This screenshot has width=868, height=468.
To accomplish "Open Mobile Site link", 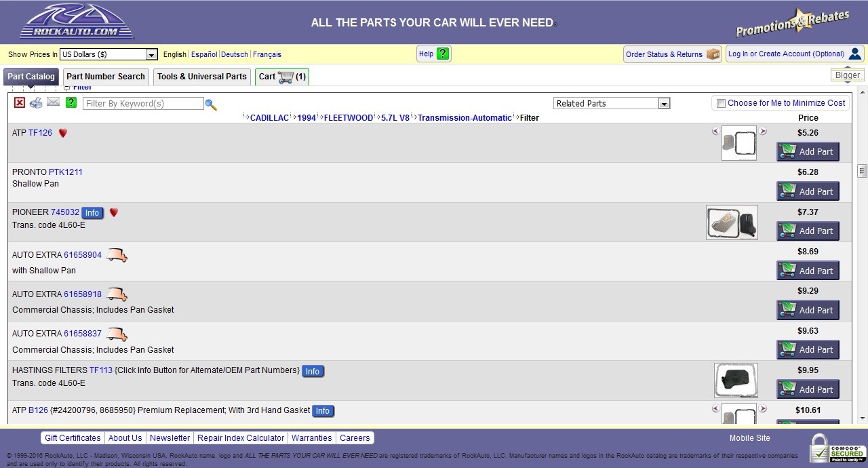I will (750, 438).
